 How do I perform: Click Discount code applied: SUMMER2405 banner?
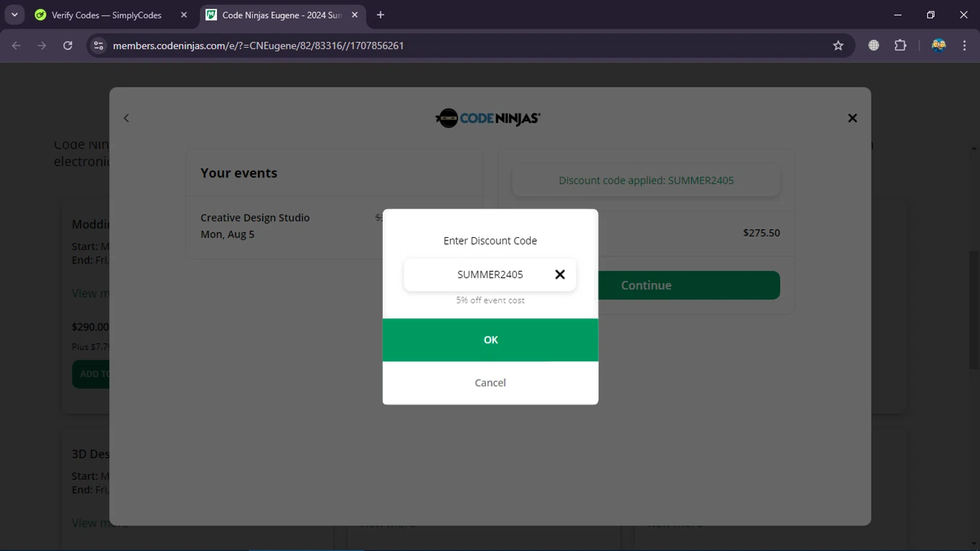[646, 180]
